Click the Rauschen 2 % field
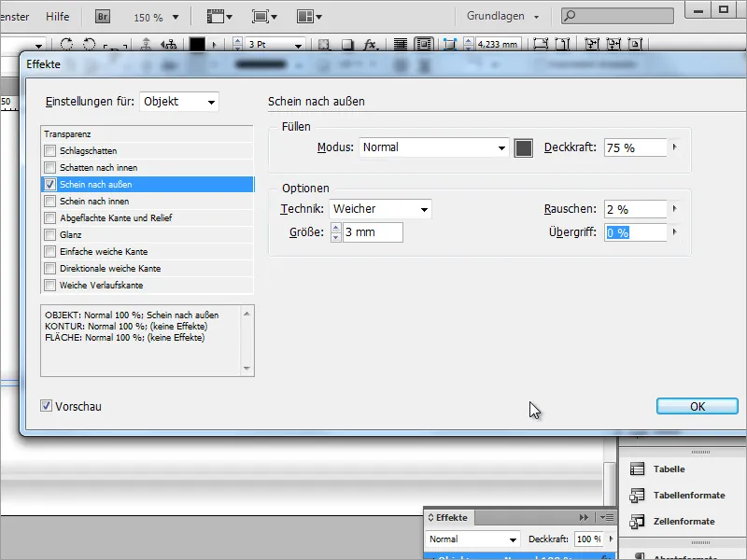Image resolution: width=747 pixels, height=560 pixels. click(636, 209)
